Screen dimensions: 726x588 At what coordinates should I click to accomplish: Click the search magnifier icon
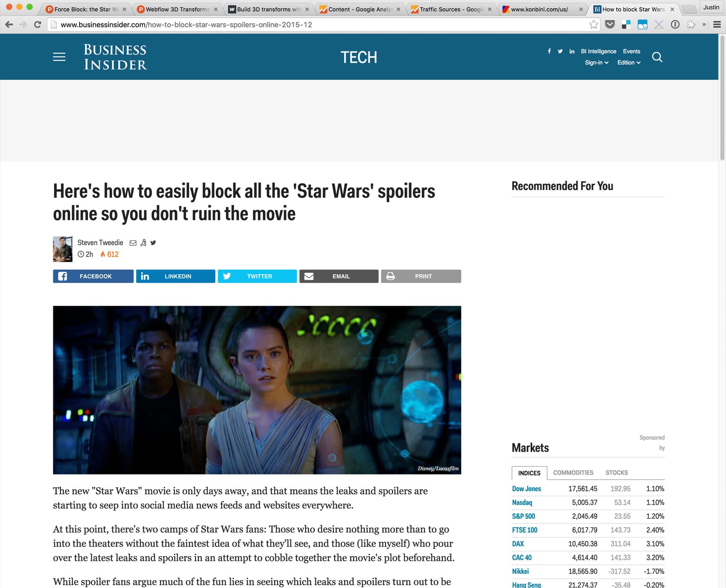point(657,57)
